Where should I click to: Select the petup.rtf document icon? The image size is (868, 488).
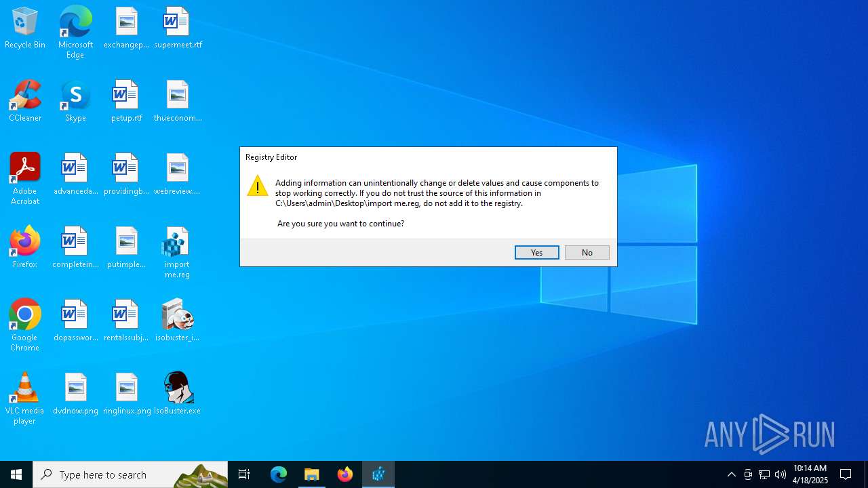coord(126,101)
